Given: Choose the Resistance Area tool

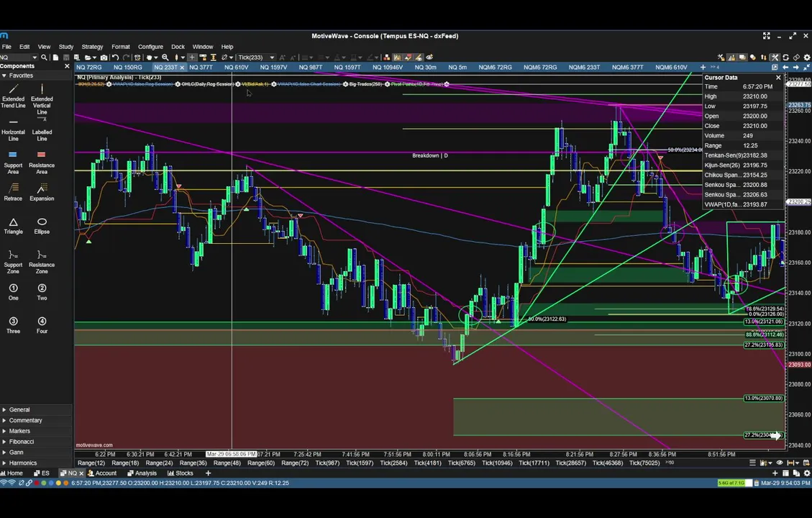Looking at the screenshot, I should click(x=42, y=163).
